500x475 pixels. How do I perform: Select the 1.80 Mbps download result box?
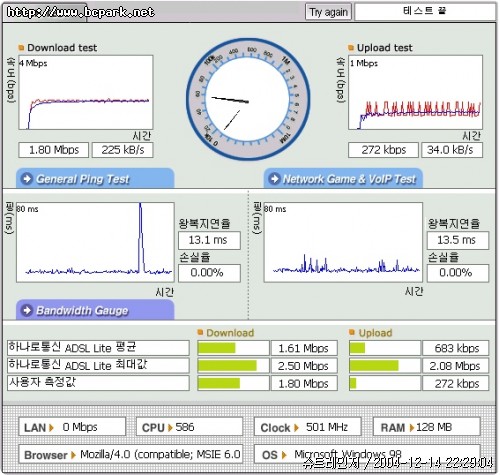pyautogui.click(x=54, y=150)
